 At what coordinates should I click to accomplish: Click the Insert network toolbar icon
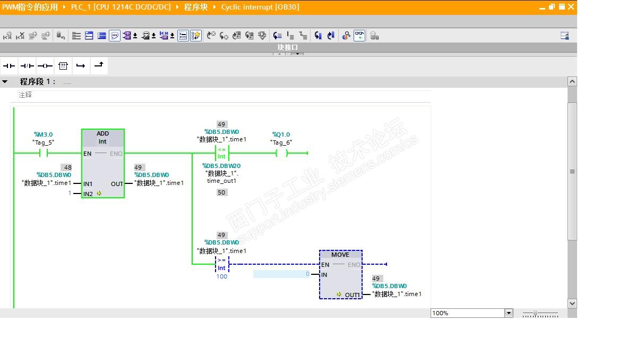click(7, 36)
